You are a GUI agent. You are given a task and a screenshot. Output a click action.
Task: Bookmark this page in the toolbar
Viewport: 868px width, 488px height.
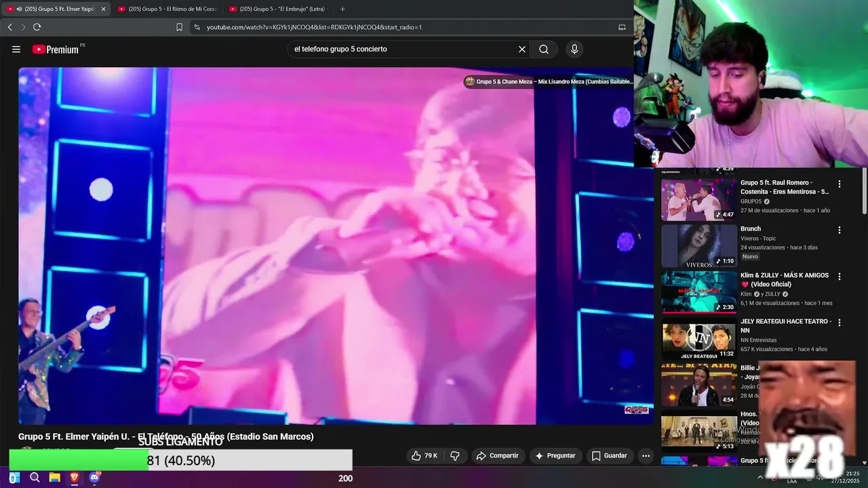pyautogui.click(x=179, y=27)
